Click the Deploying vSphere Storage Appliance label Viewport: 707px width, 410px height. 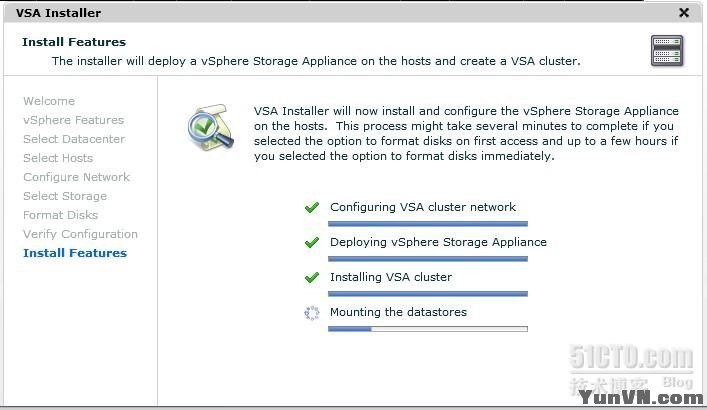(438, 242)
